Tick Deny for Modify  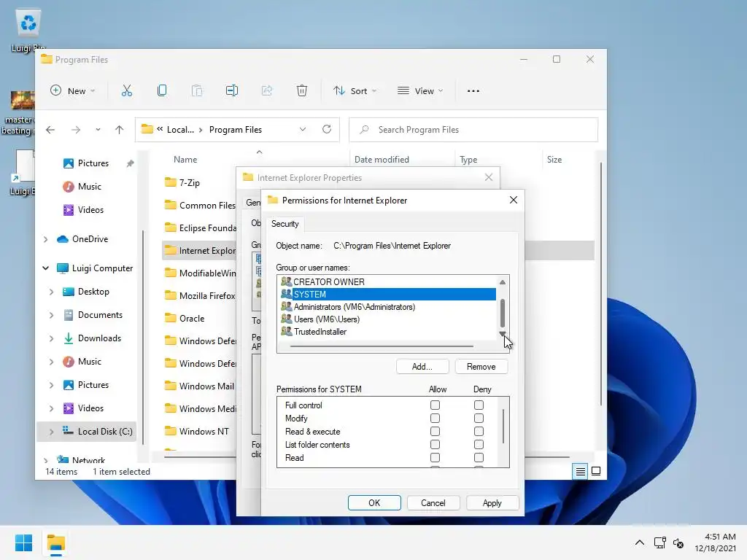pyautogui.click(x=479, y=418)
